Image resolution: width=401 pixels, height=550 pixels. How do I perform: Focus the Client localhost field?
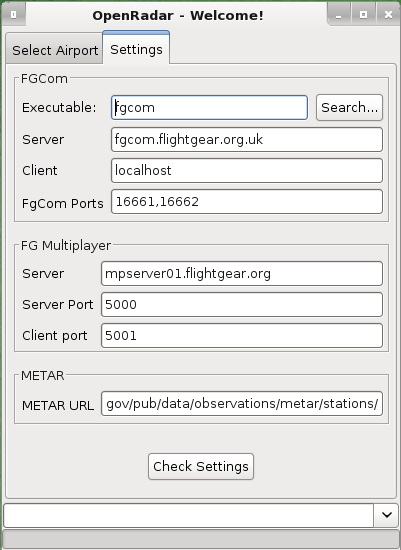(x=247, y=170)
